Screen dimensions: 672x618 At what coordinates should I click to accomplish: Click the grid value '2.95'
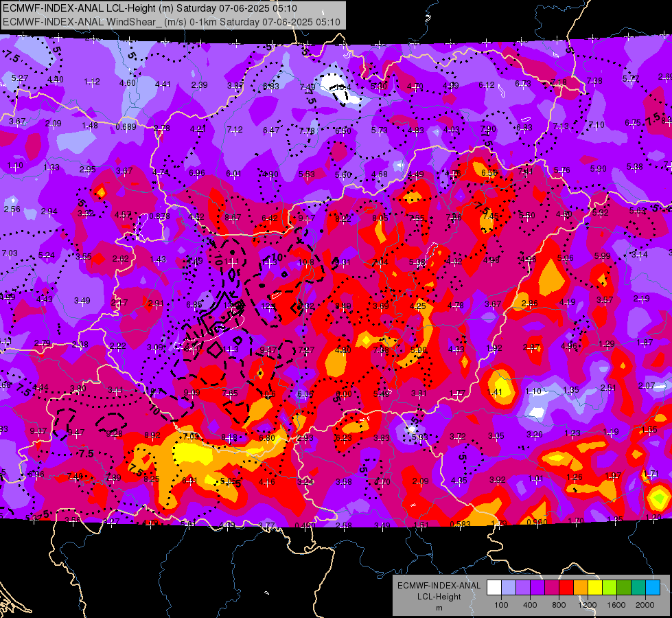[87, 169]
